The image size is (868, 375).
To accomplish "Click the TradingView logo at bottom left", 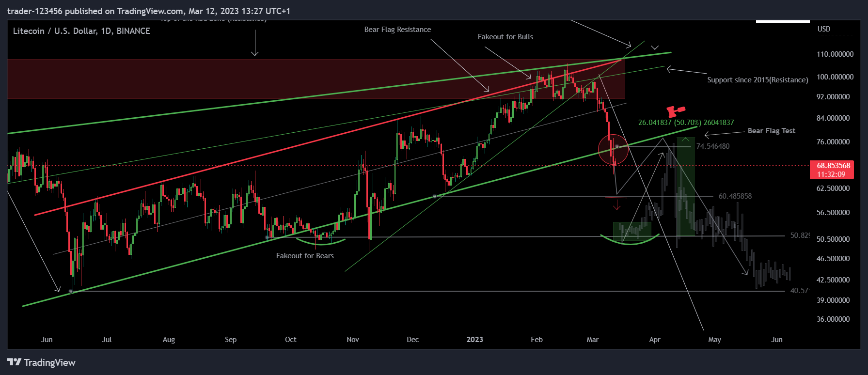I will click(42, 362).
